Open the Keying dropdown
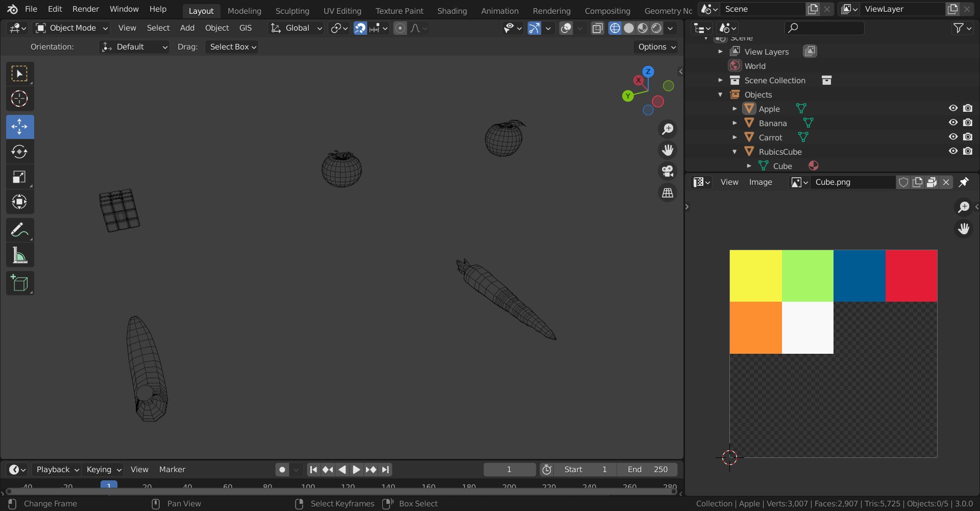This screenshot has height=511, width=980. tap(104, 470)
